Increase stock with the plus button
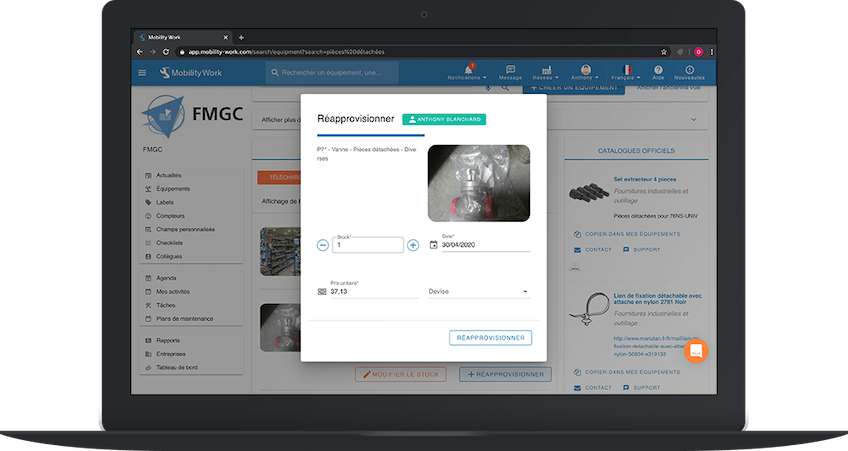This screenshot has height=451, width=848. (x=413, y=245)
